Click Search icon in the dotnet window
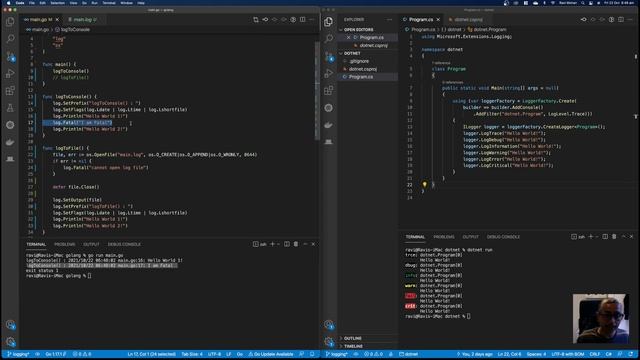Screen dimensions: 640x360 click(x=329, y=38)
